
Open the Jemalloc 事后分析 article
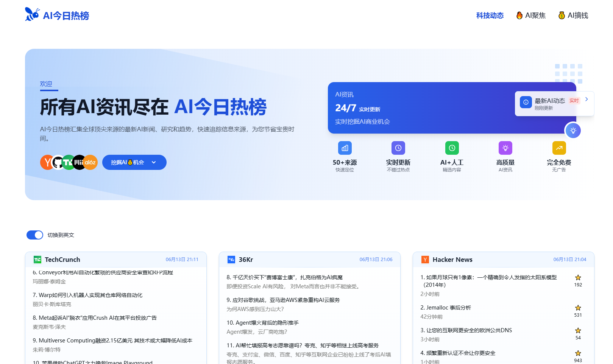(x=446, y=308)
